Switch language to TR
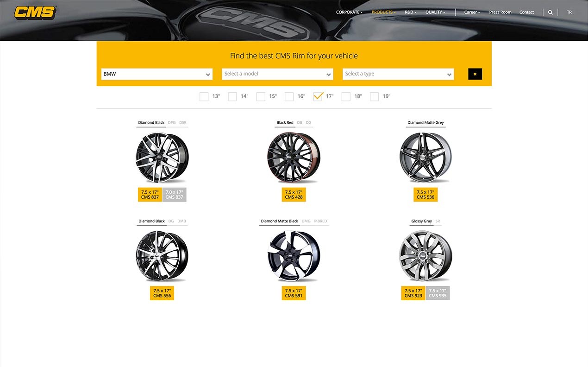Image resolution: width=588 pixels, height=367 pixels. click(569, 13)
